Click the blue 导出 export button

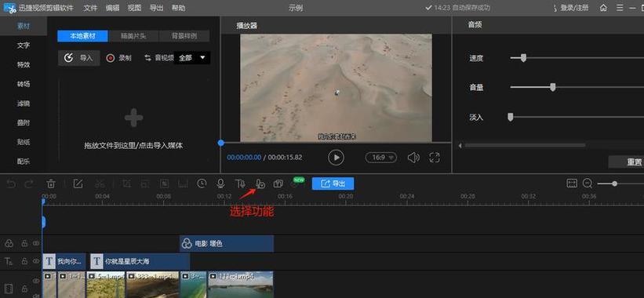click(x=333, y=184)
